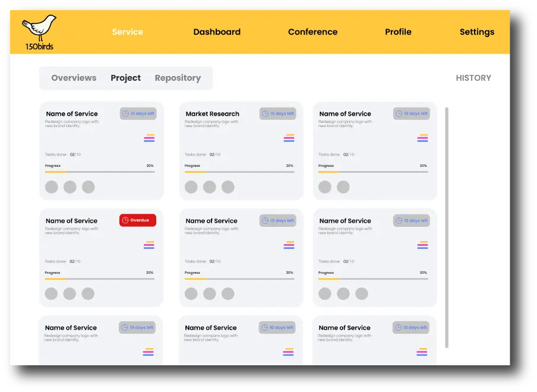Screen dimensions: 537x392
Task: Select first avatar on the two-avatar card
Action: 325,187
